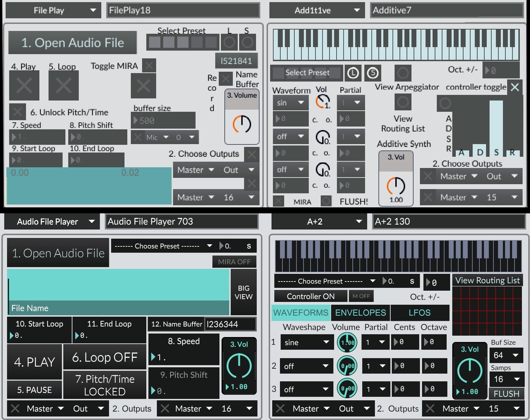Click the 4. PLAY button
Image resolution: width=530 pixels, height=420 pixels.
34,362
